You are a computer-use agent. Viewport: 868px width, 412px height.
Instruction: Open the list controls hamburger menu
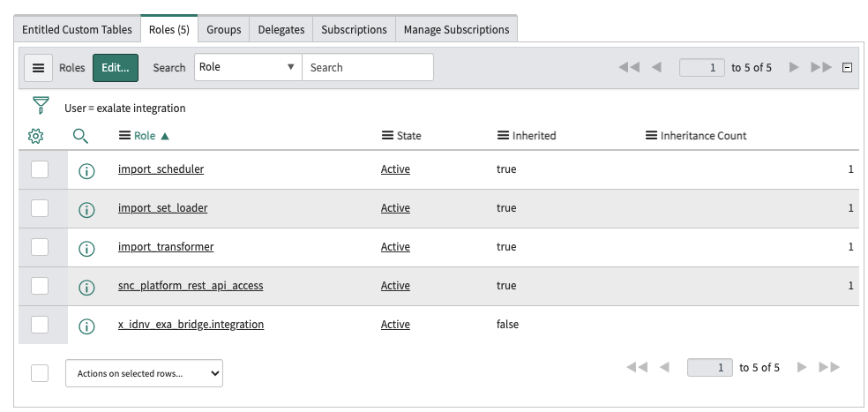click(38, 67)
